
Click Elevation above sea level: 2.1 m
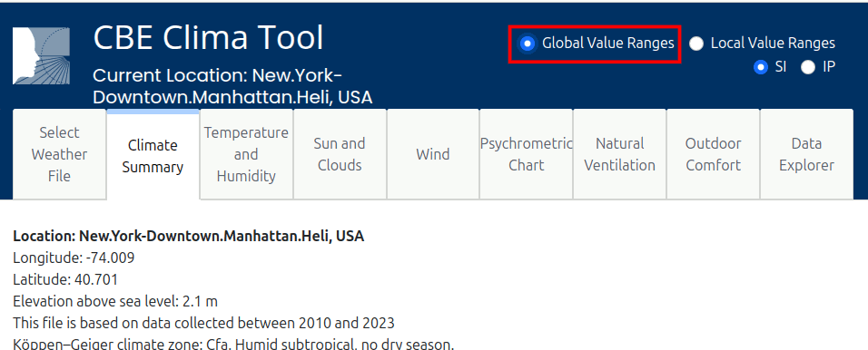(115, 301)
